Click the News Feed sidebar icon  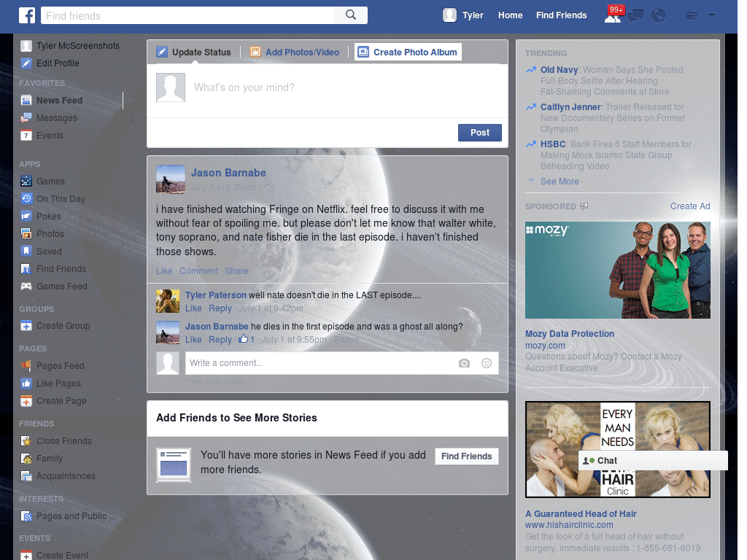26,100
